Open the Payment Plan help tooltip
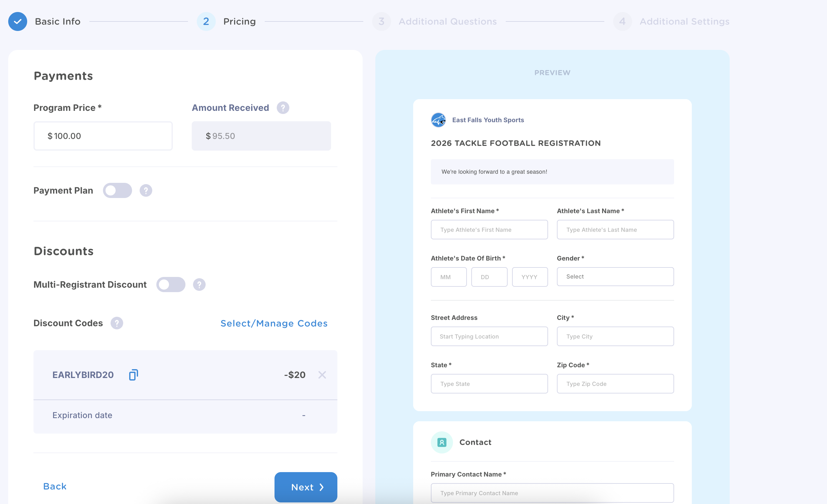This screenshot has width=827, height=504. pyautogui.click(x=146, y=191)
